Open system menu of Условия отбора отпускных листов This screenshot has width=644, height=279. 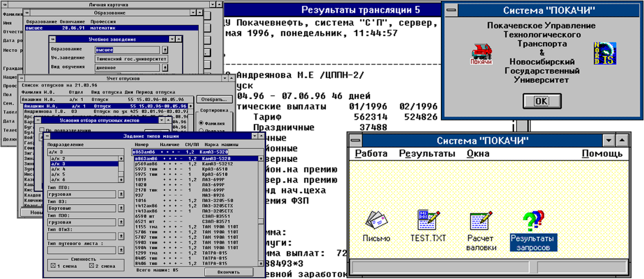[x=39, y=121]
